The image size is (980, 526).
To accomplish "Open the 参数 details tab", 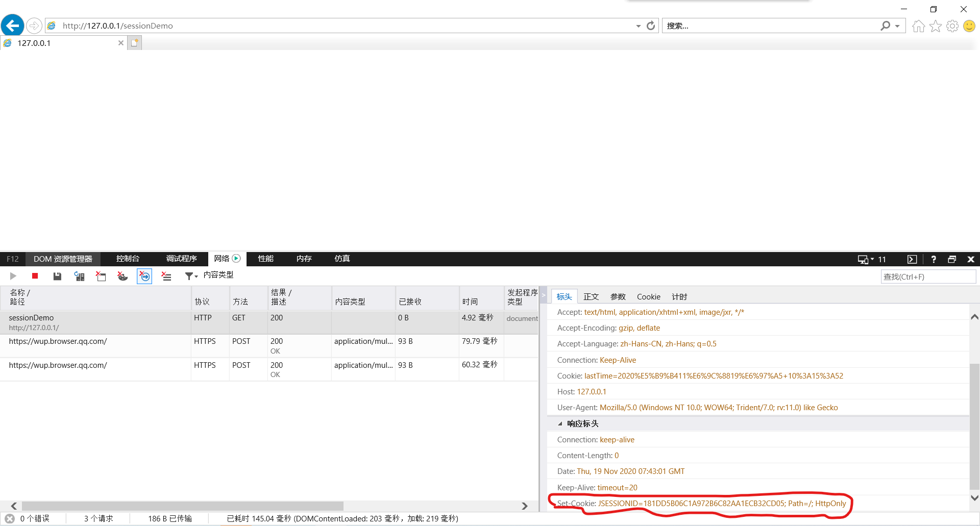I will click(618, 296).
